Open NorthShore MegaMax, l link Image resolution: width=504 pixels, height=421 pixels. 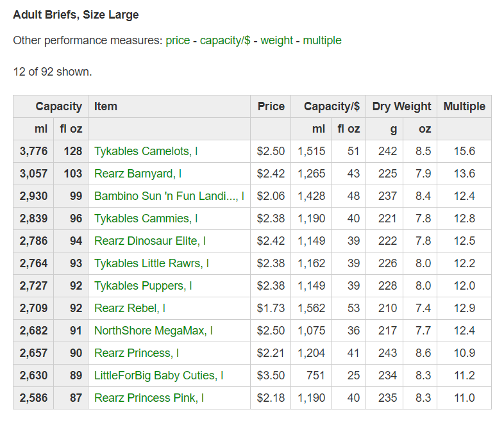[153, 331]
